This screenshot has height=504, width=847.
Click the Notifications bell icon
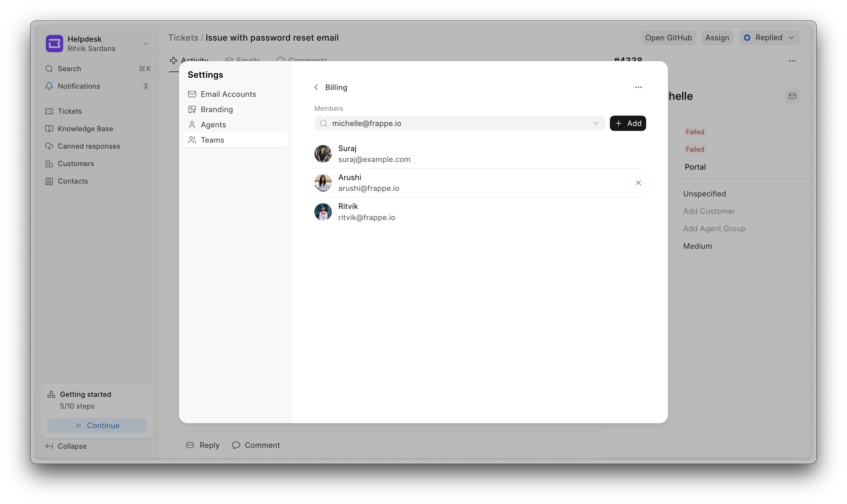(49, 86)
